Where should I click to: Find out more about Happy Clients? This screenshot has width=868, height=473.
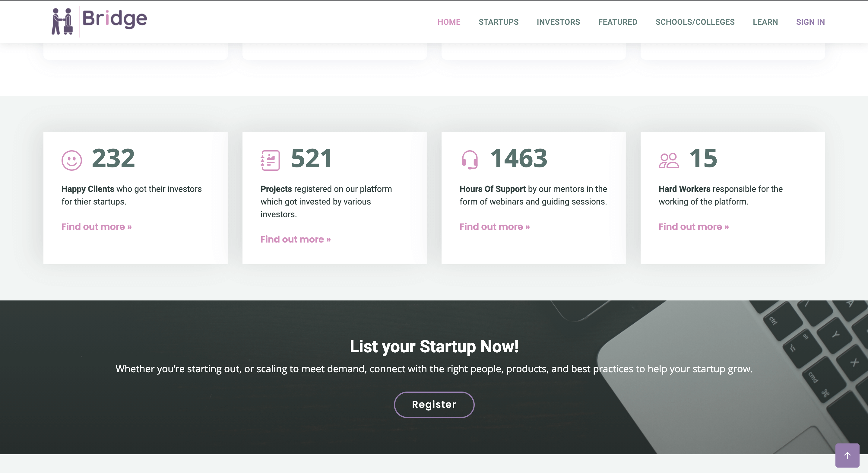pos(97,227)
